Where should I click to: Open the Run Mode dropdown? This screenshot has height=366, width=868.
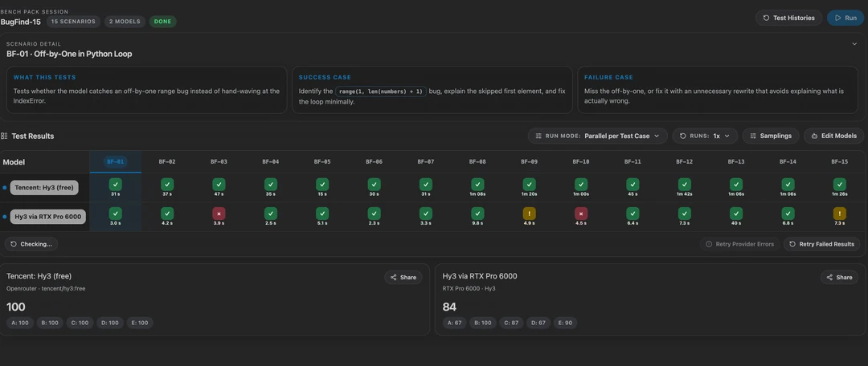click(x=597, y=136)
